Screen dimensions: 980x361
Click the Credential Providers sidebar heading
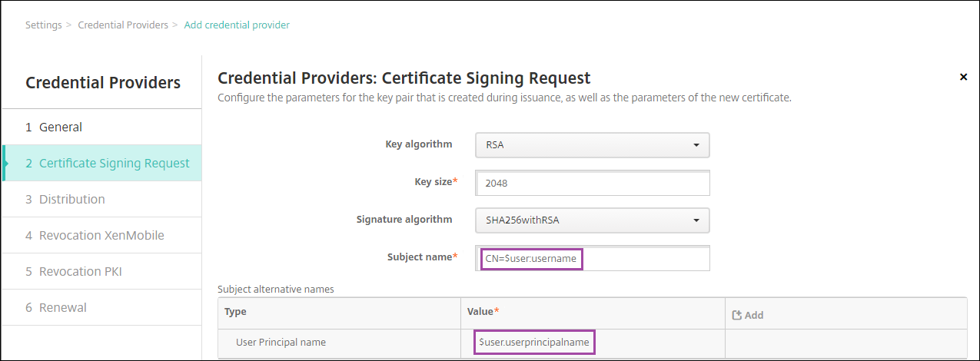(103, 82)
